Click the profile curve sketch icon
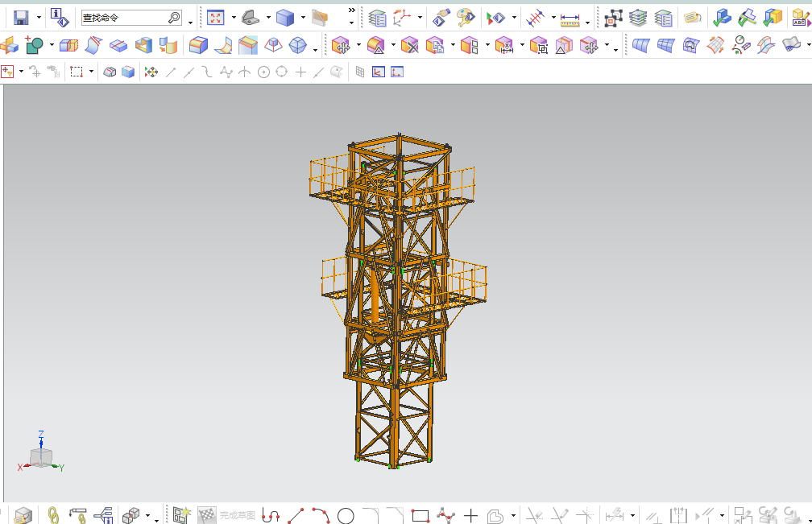The width and height of the screenshot is (812, 524). click(271, 515)
